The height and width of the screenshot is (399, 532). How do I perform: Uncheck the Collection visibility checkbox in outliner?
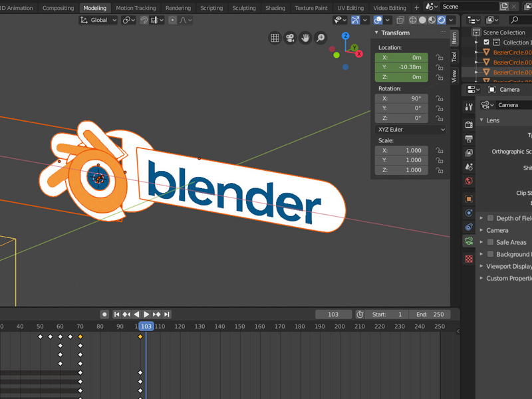[486, 42]
